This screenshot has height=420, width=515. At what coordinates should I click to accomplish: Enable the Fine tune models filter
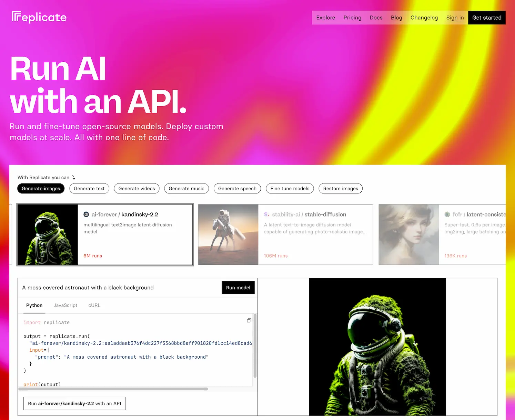point(290,188)
